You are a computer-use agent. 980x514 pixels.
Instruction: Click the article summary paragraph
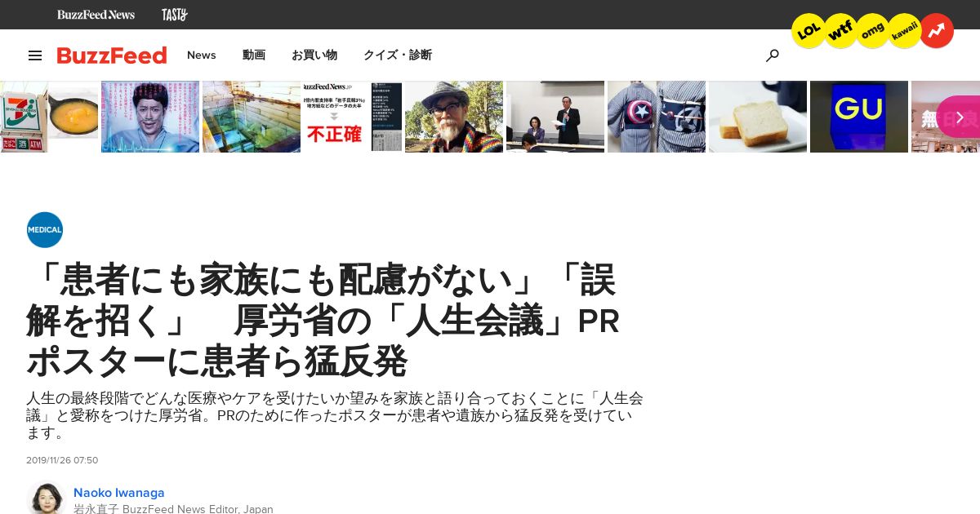click(335, 415)
